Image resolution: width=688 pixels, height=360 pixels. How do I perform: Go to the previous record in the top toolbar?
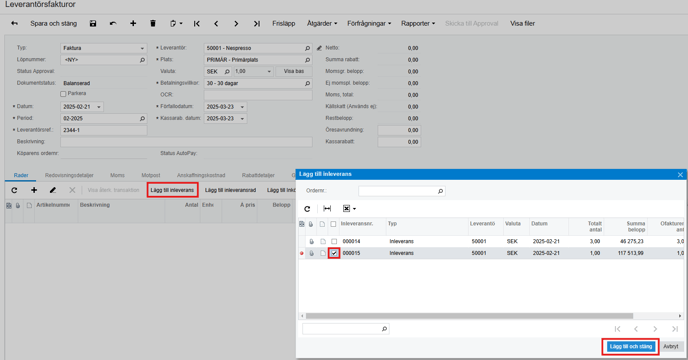[x=216, y=23]
